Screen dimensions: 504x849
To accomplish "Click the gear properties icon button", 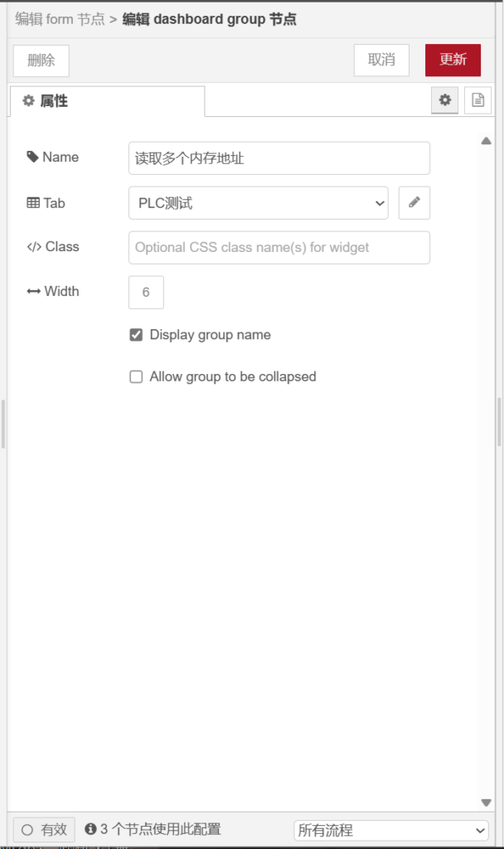I will coord(444,100).
